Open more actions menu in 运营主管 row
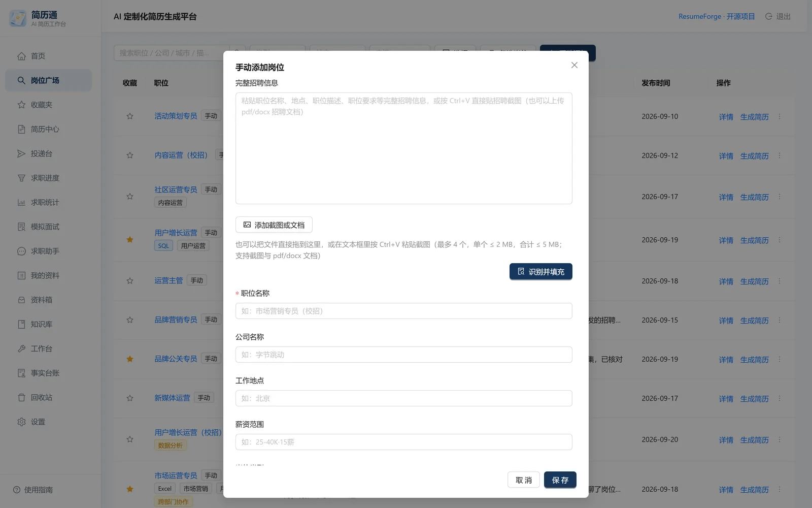 pyautogui.click(x=780, y=281)
